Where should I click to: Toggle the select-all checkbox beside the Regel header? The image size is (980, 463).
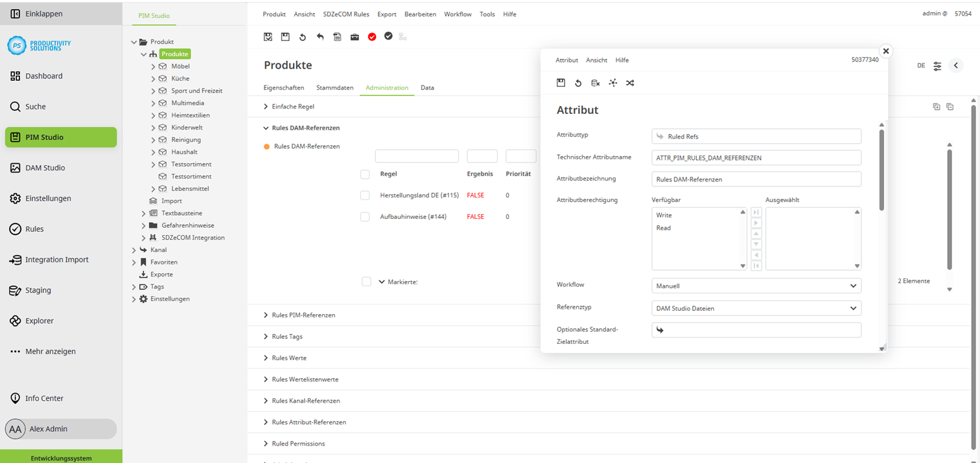pos(365,174)
